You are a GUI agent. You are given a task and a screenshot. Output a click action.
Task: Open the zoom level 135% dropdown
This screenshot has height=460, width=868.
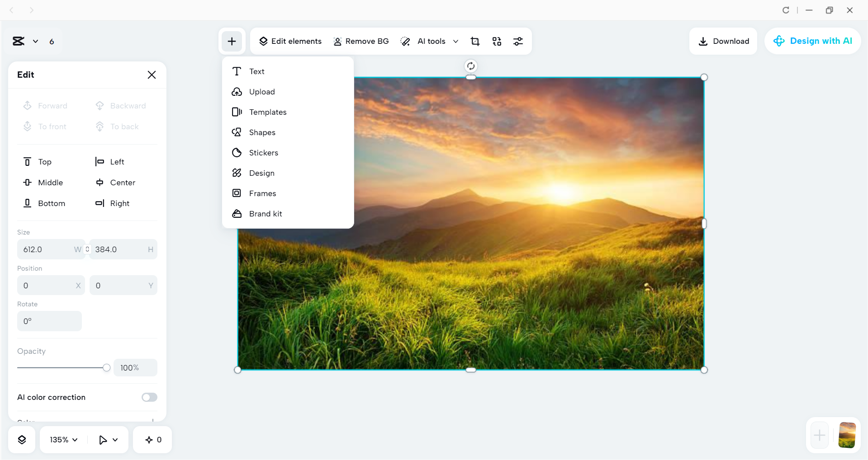[62, 439]
